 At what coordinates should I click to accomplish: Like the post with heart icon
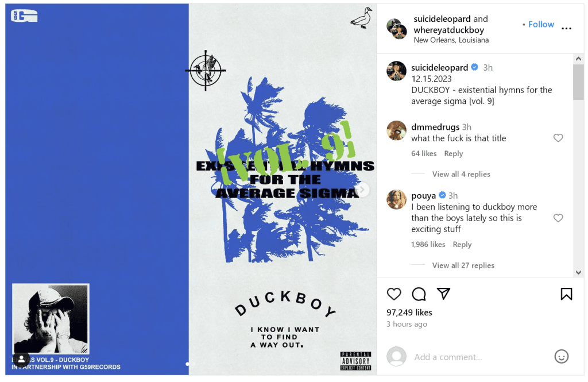394,294
